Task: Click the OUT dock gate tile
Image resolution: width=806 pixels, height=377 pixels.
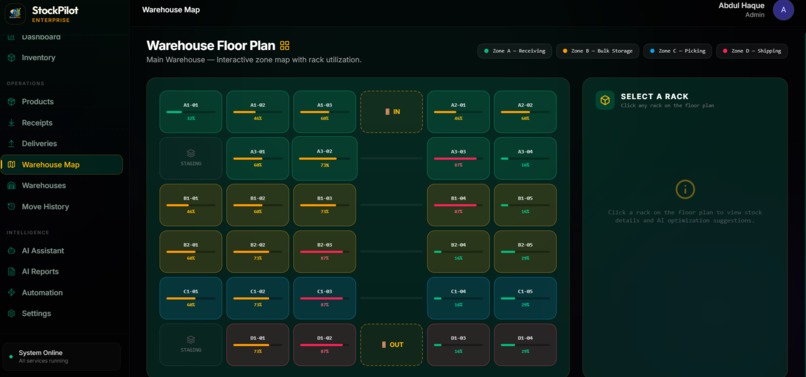Action: (392, 345)
